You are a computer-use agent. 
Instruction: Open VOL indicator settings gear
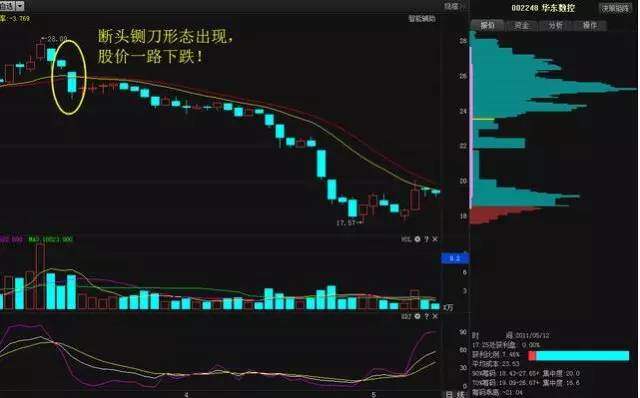point(417,239)
